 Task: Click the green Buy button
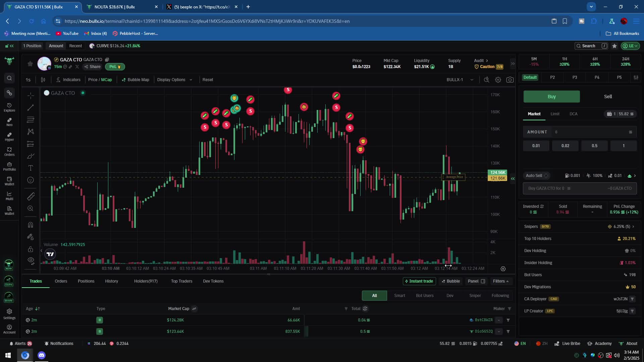[551, 97]
